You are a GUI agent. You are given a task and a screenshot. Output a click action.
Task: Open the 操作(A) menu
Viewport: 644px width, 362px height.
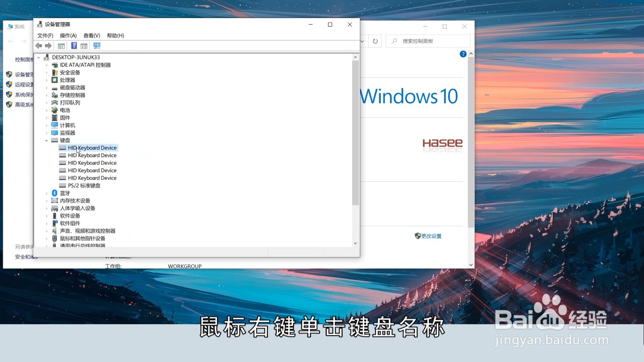click(68, 35)
